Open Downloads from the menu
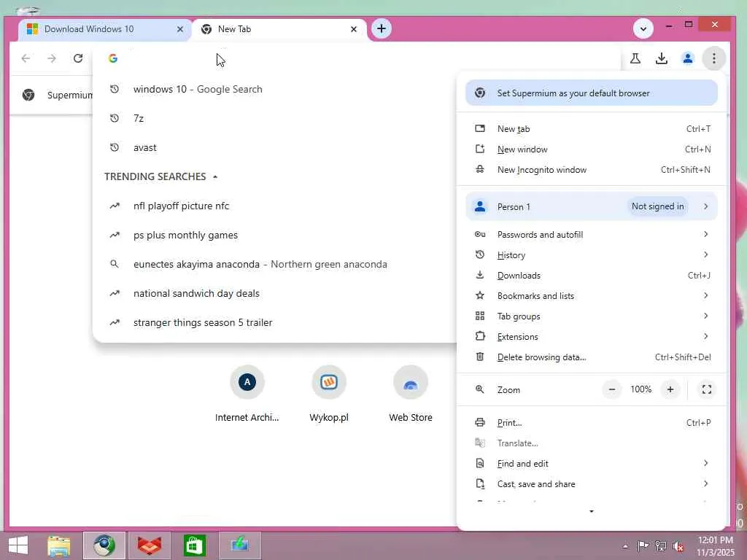 591,275
